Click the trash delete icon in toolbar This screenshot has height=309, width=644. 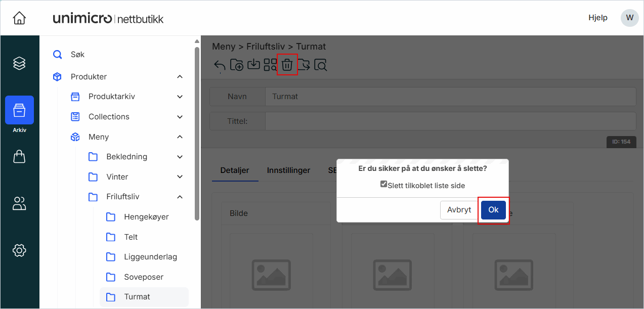point(287,65)
